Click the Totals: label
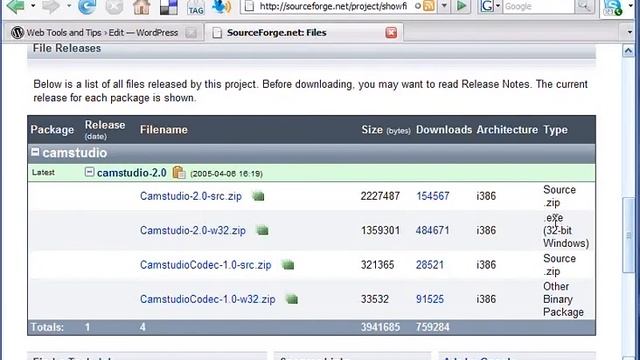 pos(47,327)
